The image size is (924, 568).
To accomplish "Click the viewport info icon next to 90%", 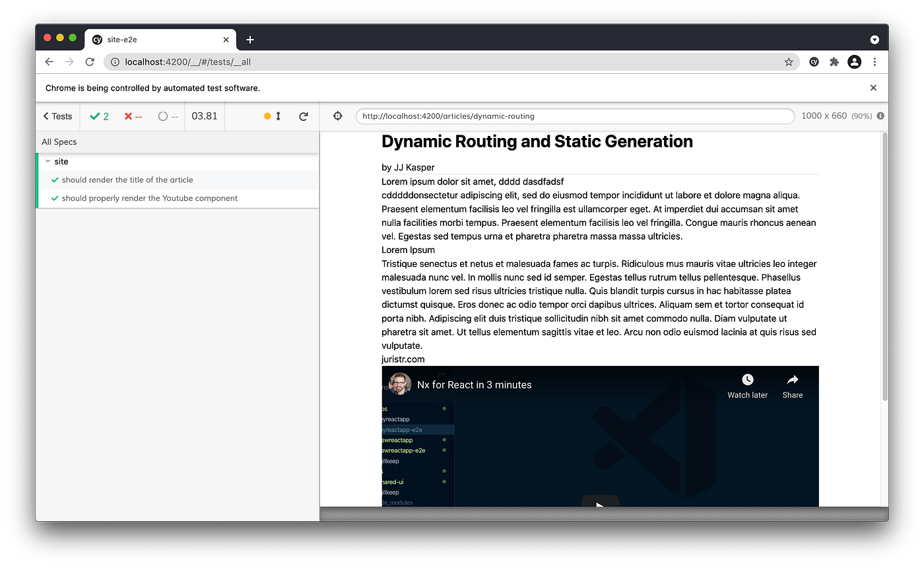I will (880, 116).
